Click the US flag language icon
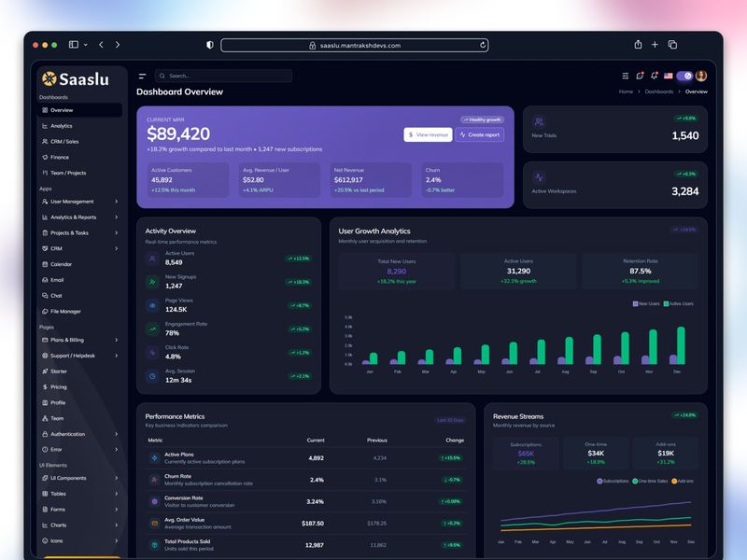This screenshot has height=560, width=747. click(x=669, y=76)
